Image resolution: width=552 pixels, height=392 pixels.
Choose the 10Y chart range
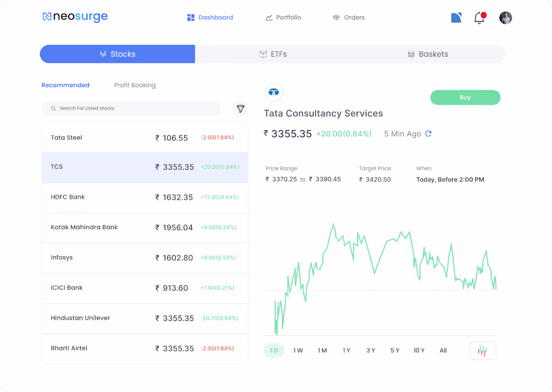[x=419, y=350]
